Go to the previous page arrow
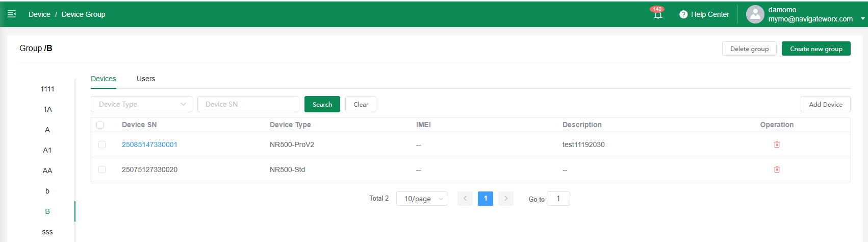 click(465, 199)
